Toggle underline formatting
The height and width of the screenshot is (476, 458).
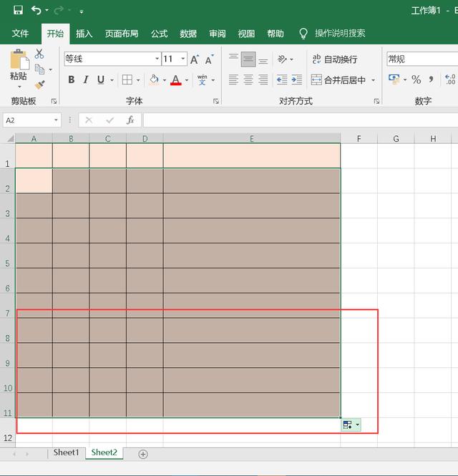pos(101,80)
